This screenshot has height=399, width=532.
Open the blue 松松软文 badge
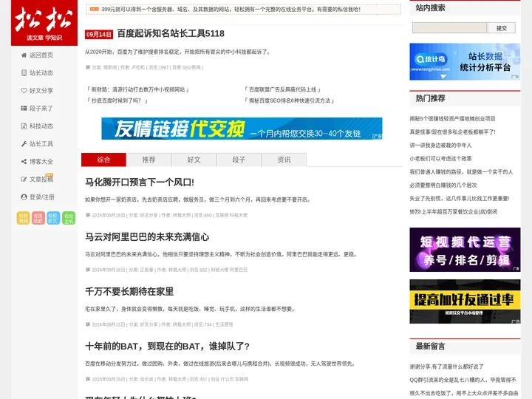(x=53, y=218)
